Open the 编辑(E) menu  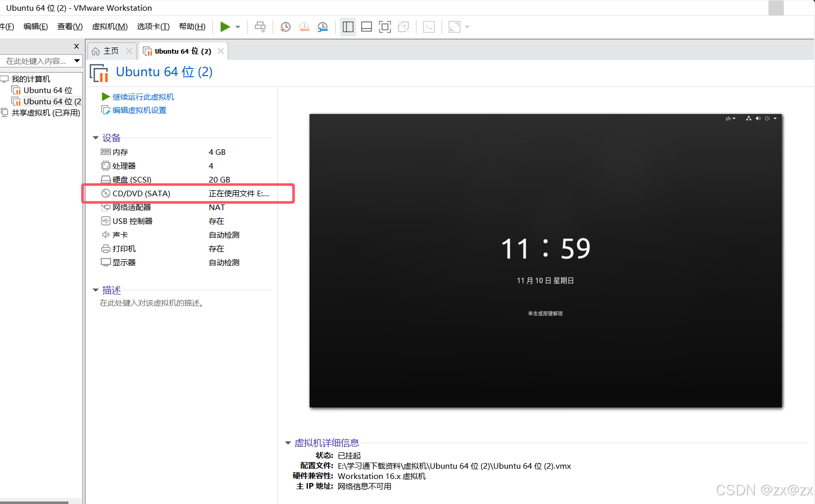36,27
